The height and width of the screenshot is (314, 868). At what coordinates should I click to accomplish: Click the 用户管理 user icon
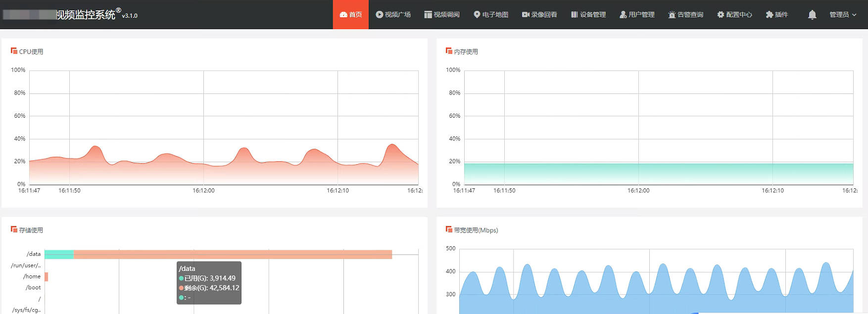coord(623,15)
